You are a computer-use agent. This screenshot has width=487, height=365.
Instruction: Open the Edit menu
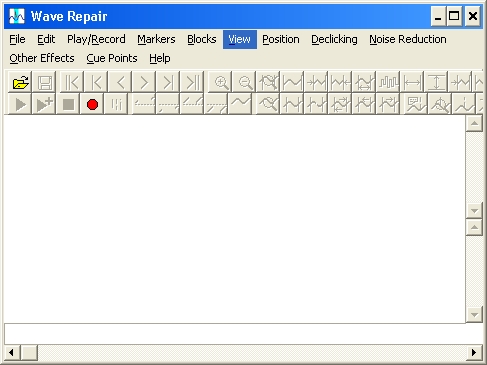pos(46,39)
